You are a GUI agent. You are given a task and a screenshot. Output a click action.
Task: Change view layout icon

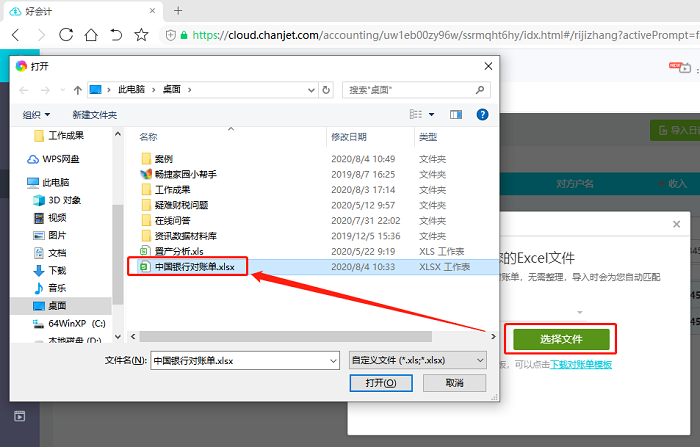pos(416,114)
